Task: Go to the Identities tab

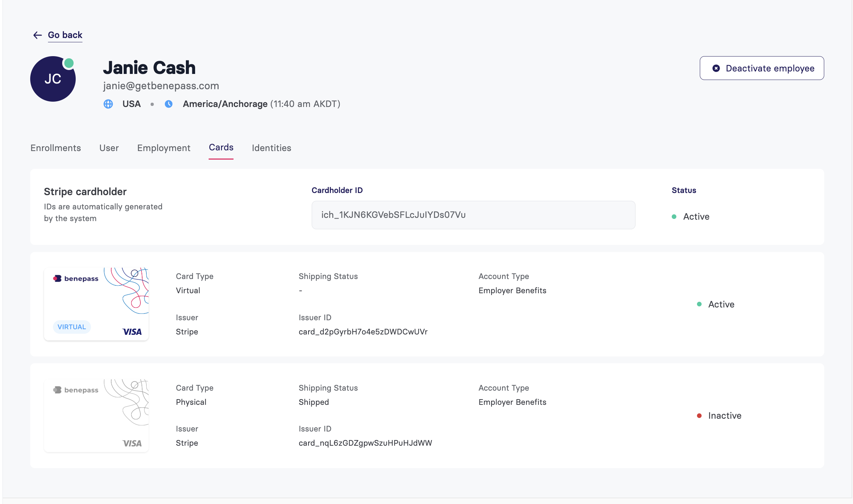Action: pos(272,148)
